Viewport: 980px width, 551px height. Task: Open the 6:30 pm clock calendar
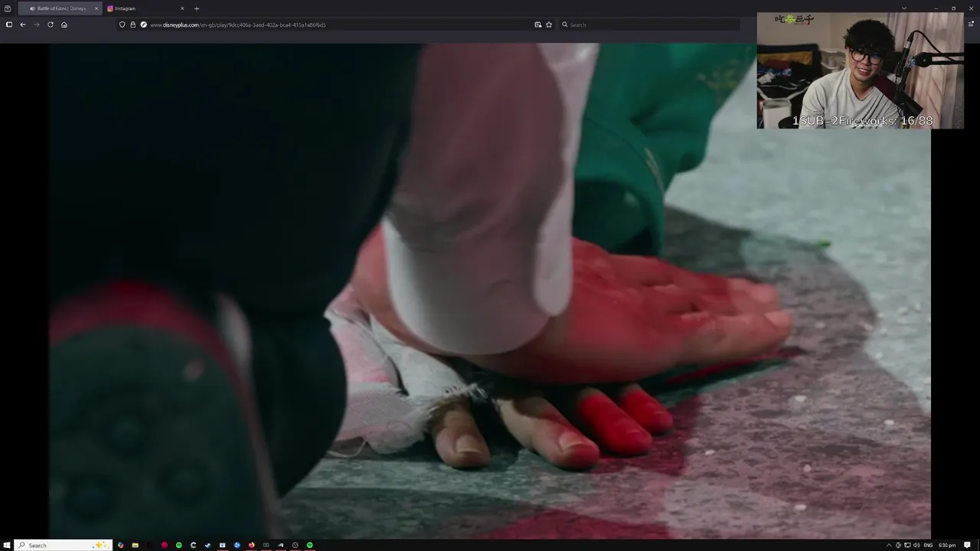947,545
